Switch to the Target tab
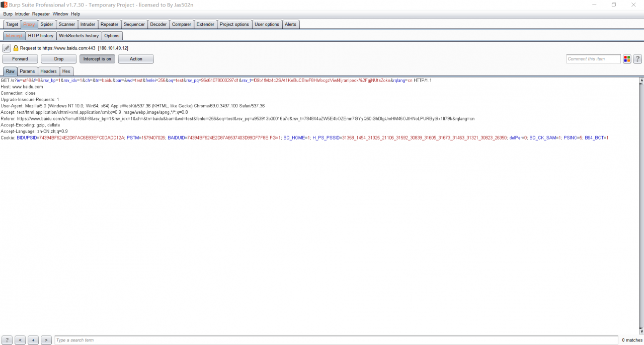This screenshot has width=644, height=345. click(x=12, y=24)
